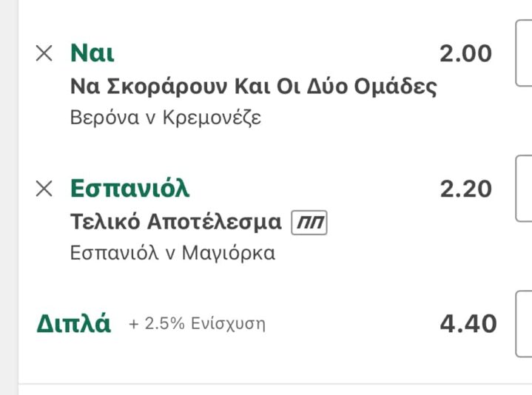
Task: Click the + 2.5% Ενίσχυση boost label
Action: tap(197, 324)
